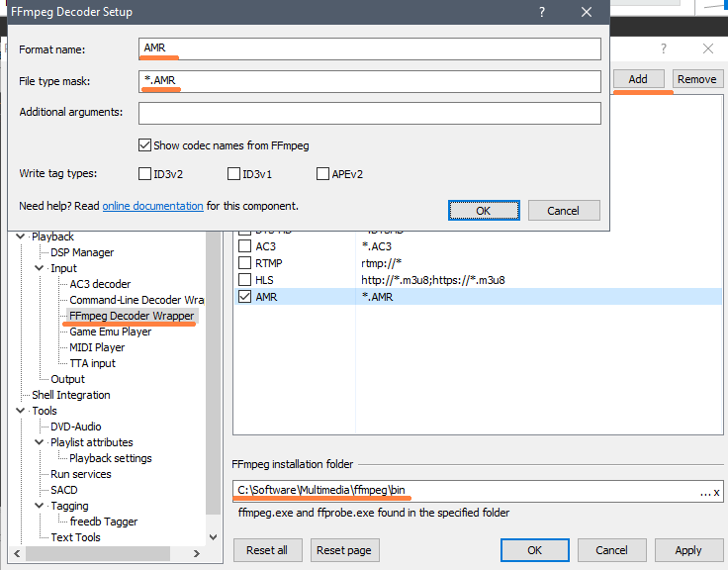Uncheck the AMR format entry checkbox
728x570 pixels.
(x=245, y=296)
